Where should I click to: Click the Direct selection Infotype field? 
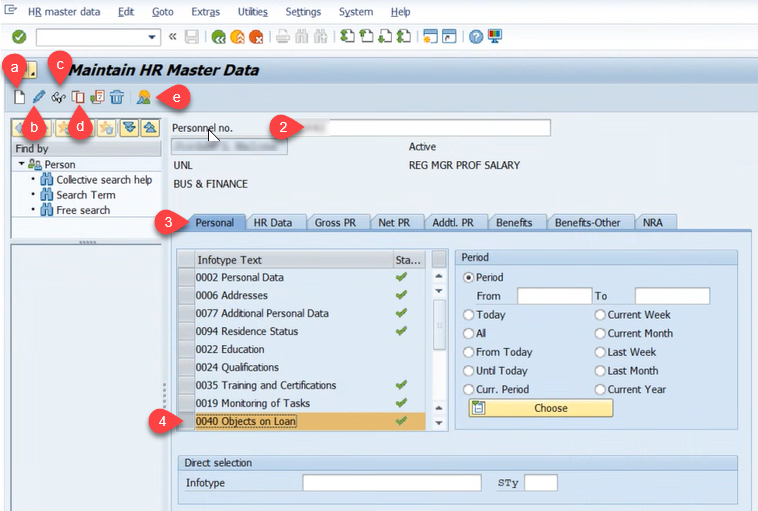[x=392, y=482]
